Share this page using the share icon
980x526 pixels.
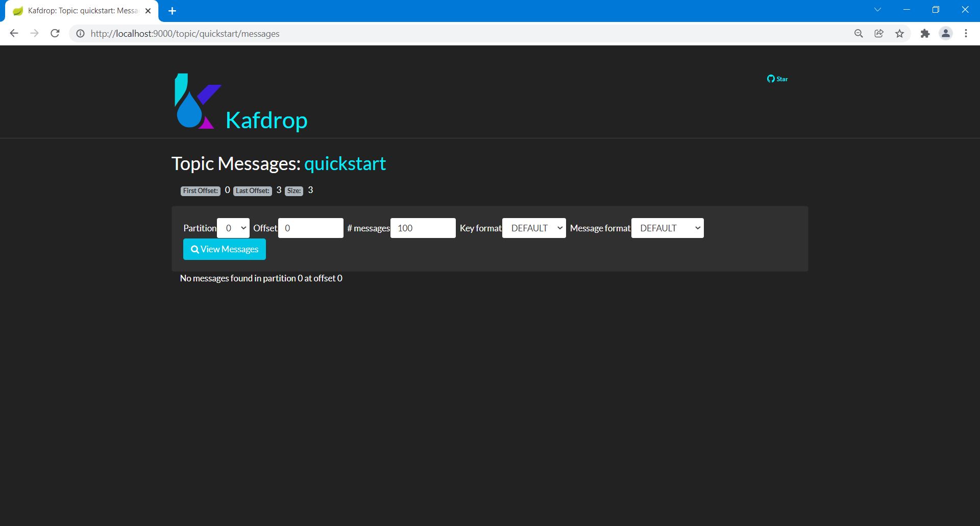tap(879, 34)
